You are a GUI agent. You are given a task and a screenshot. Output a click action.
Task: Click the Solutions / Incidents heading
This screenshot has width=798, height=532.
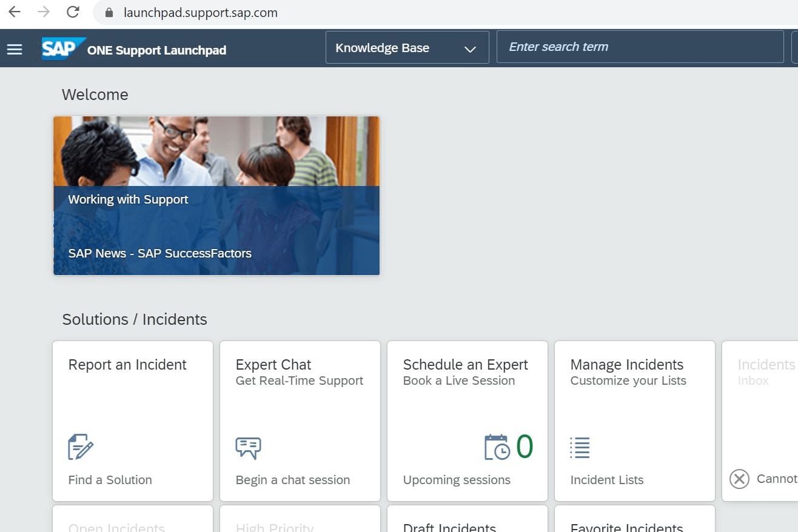(x=135, y=319)
